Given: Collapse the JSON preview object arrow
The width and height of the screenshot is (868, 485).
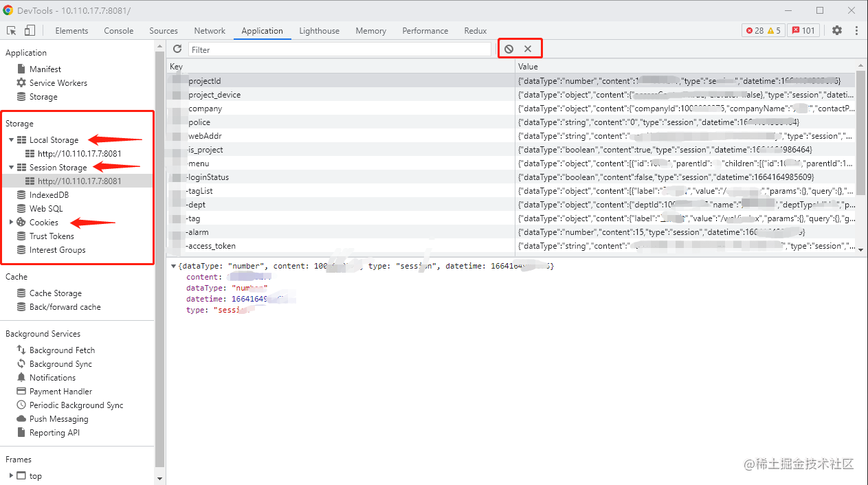Looking at the screenshot, I should [x=173, y=266].
